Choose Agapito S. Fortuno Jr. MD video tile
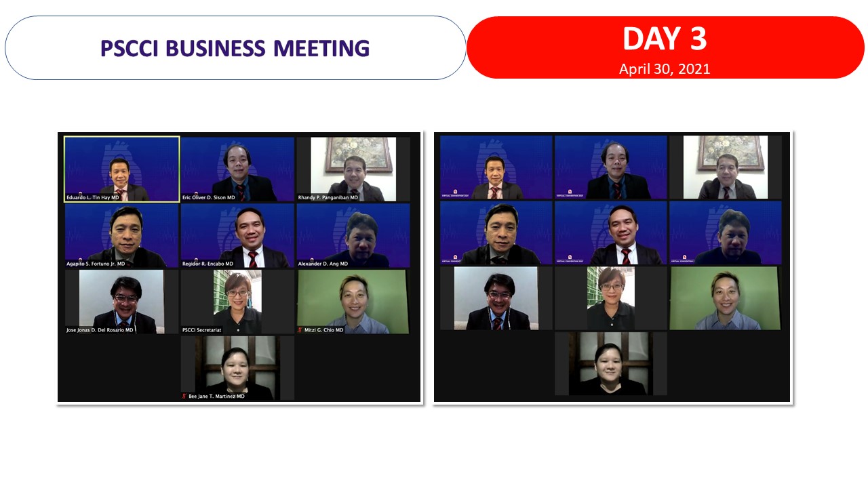The width and height of the screenshot is (868, 488). (x=122, y=235)
